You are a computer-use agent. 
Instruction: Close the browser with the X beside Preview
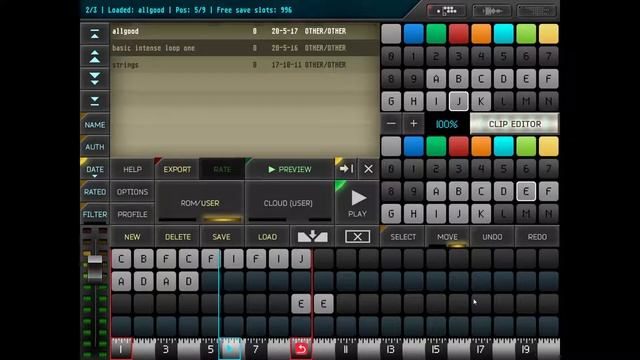368,169
